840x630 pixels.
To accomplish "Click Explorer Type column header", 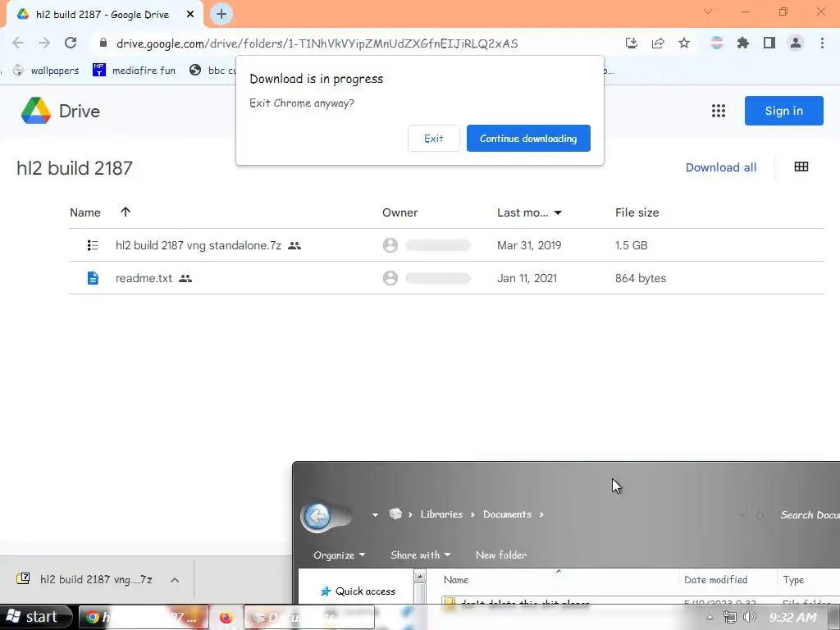I will pos(793,580).
